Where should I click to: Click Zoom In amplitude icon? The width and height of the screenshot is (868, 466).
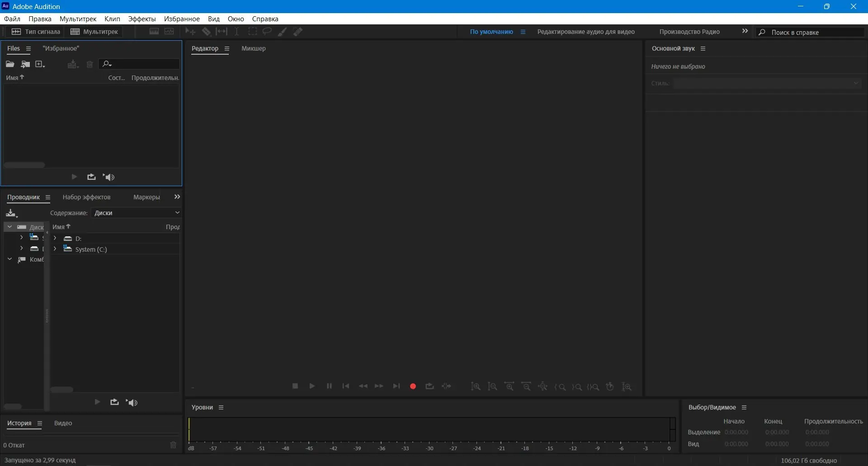(x=476, y=386)
